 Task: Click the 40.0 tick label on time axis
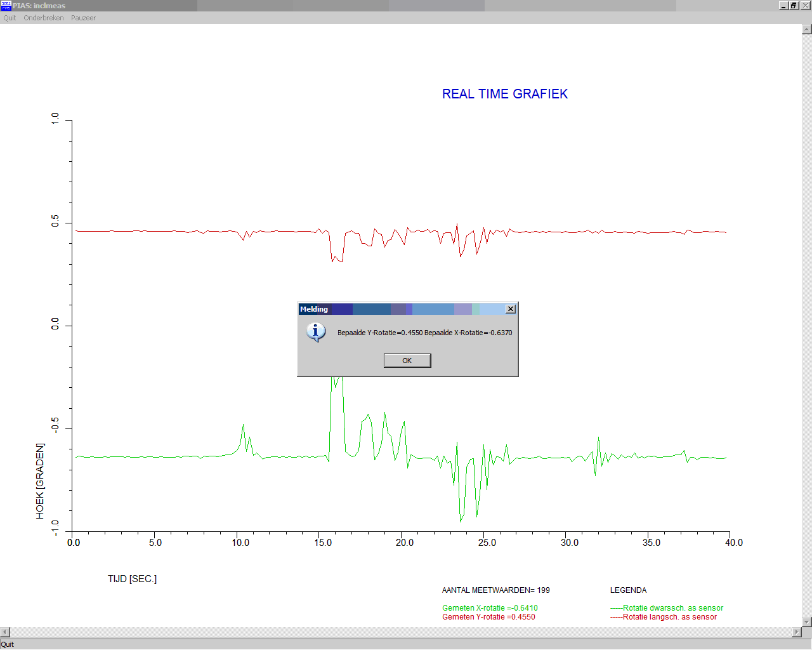click(734, 543)
